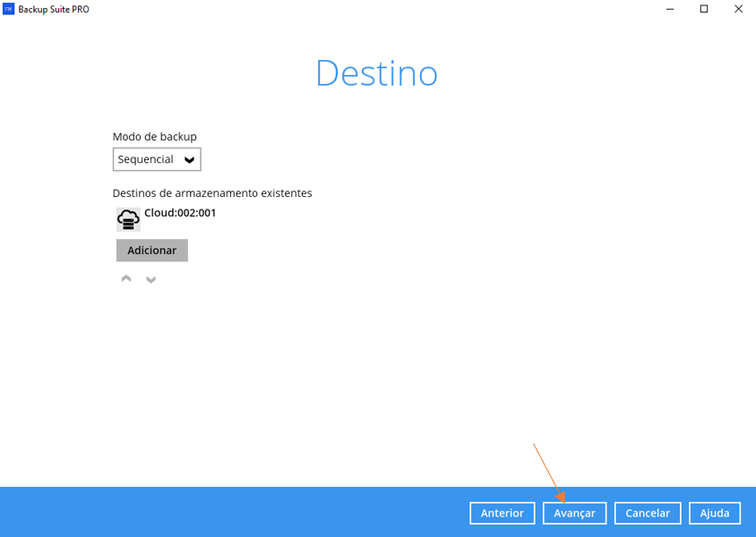Click the Backup Suite PRO title text
The width and height of the screenshot is (756, 537).
point(54,9)
